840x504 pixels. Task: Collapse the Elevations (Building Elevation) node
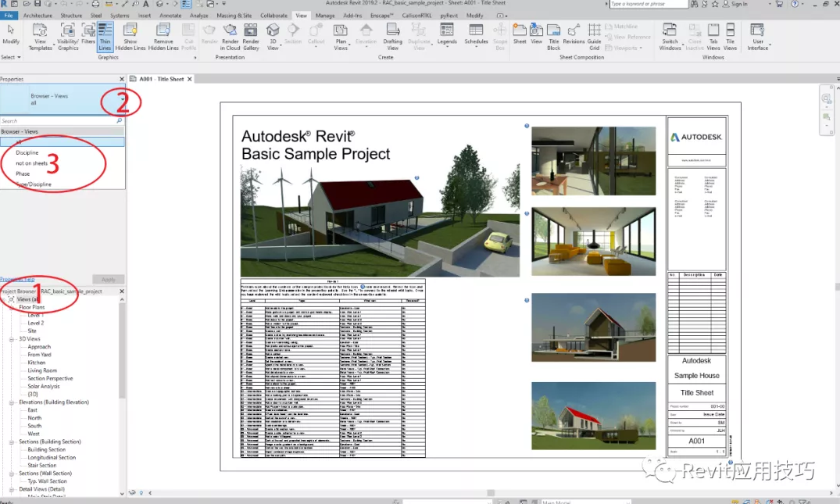(x=12, y=402)
